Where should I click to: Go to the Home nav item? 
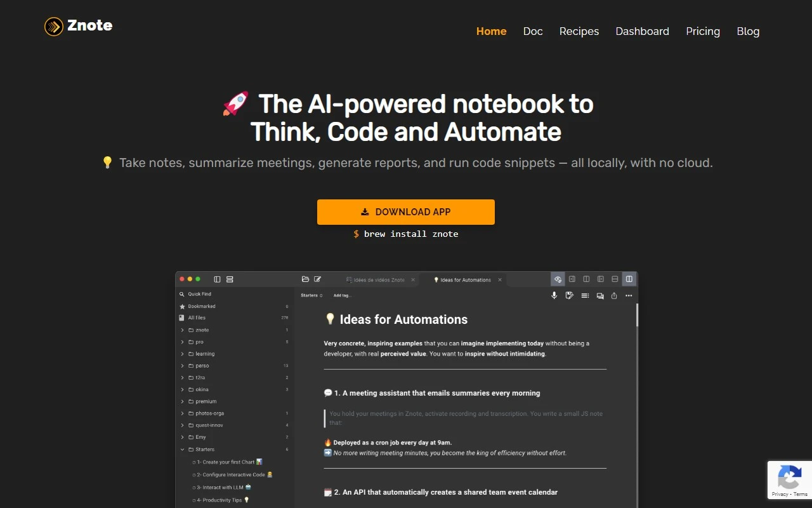tap(491, 31)
